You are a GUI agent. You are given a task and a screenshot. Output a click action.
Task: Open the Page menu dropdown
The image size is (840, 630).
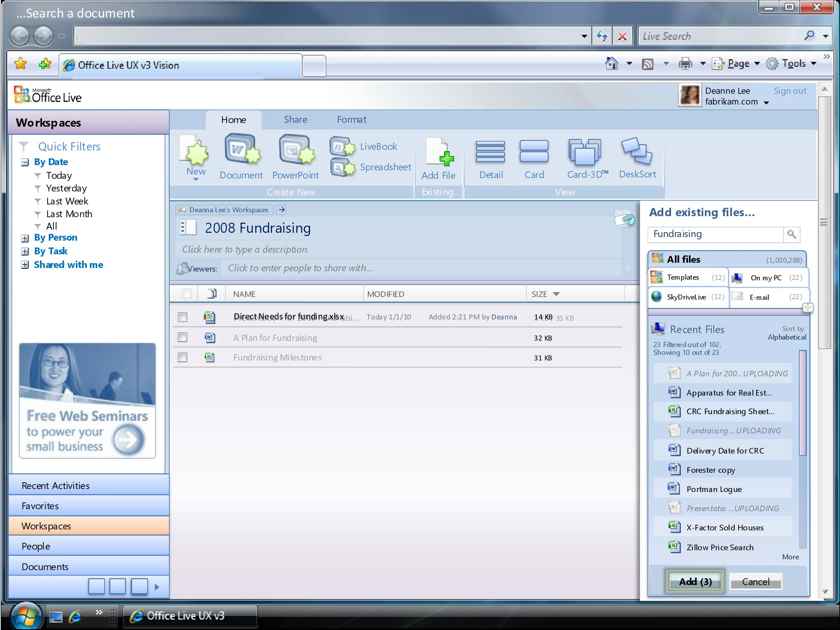(757, 63)
